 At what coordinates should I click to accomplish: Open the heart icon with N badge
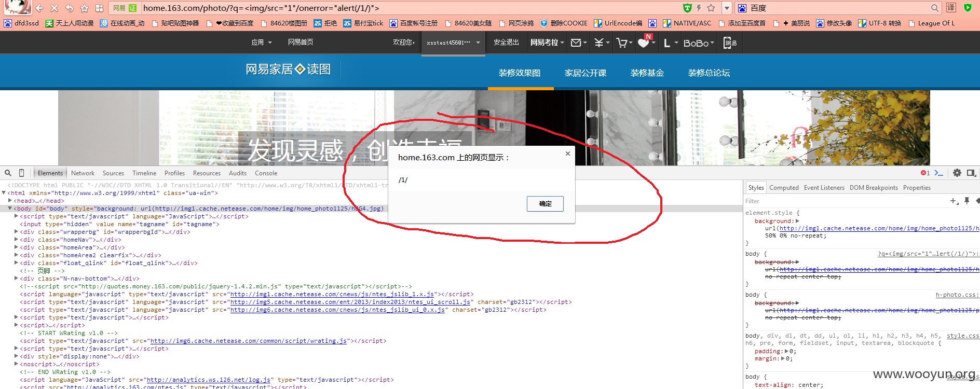(x=646, y=41)
